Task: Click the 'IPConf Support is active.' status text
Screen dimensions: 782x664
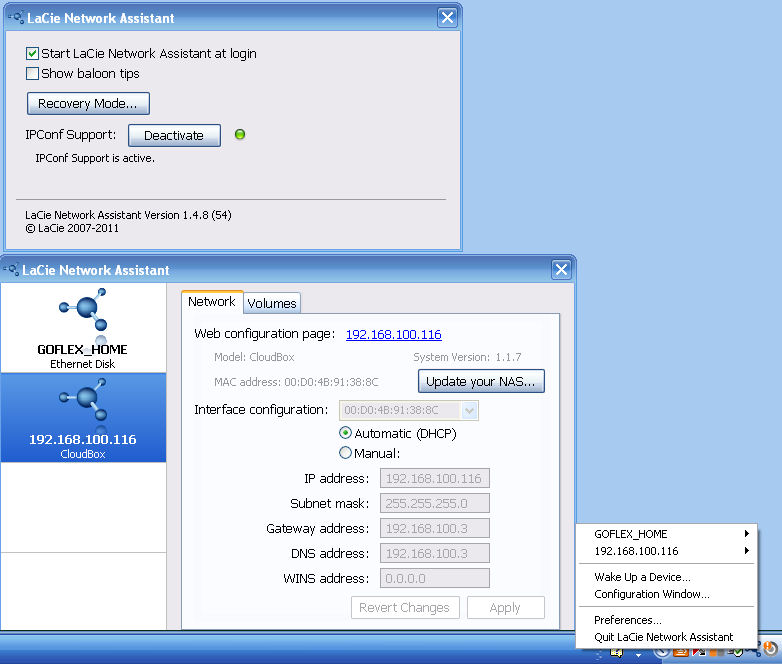Action: [95, 158]
